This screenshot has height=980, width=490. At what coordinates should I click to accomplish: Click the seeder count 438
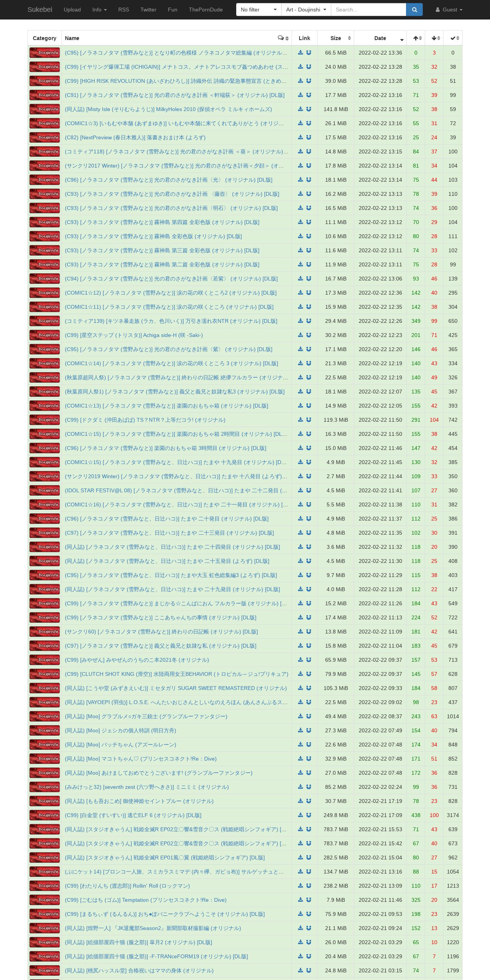tap(416, 815)
